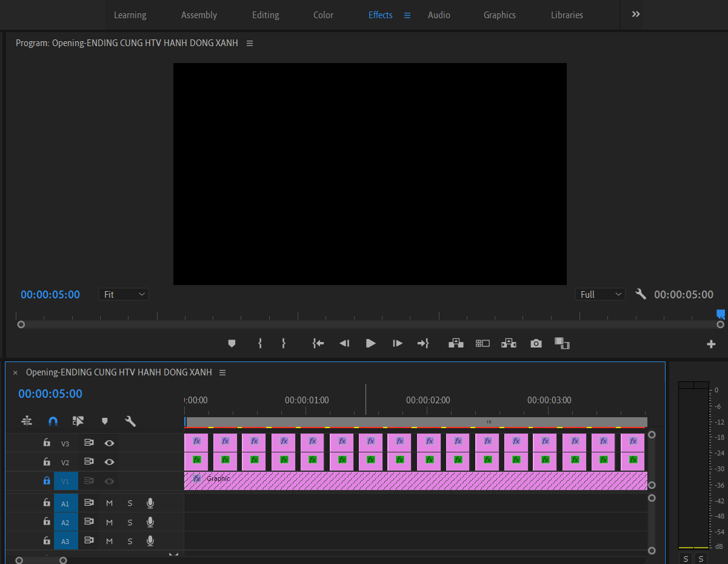
Task: Open the Comparison View button
Action: (562, 343)
